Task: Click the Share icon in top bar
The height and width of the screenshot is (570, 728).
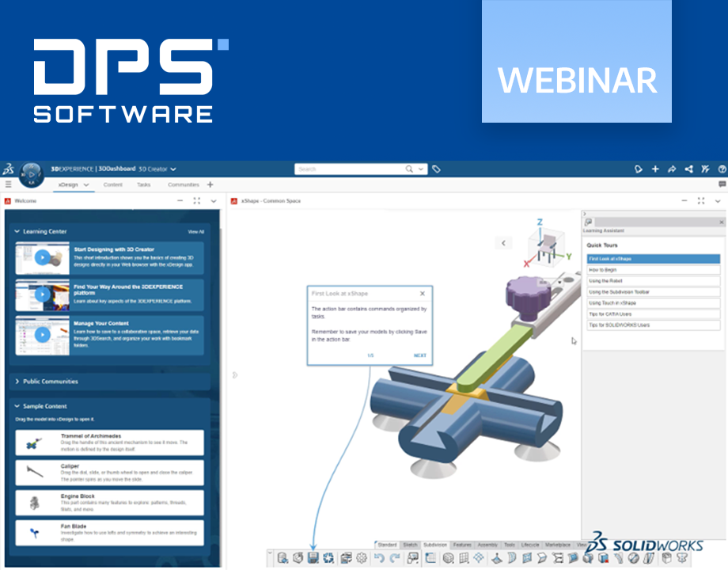Action: click(688, 169)
